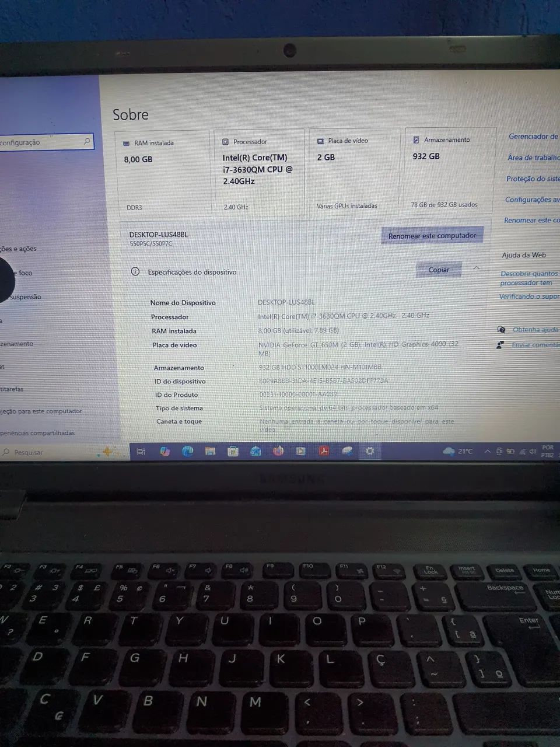The height and width of the screenshot is (747, 560).
Task: Select the 8,00 GB RAM instalada value
Action: [298, 330]
